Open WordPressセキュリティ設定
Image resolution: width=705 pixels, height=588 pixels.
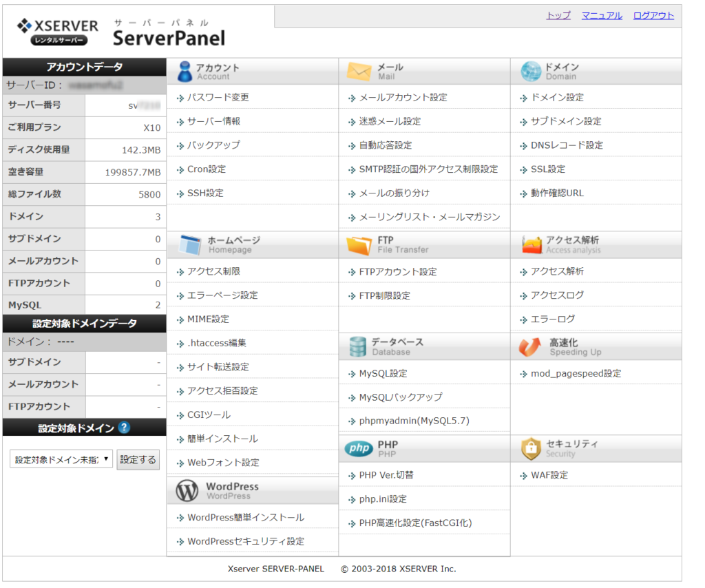(x=246, y=540)
